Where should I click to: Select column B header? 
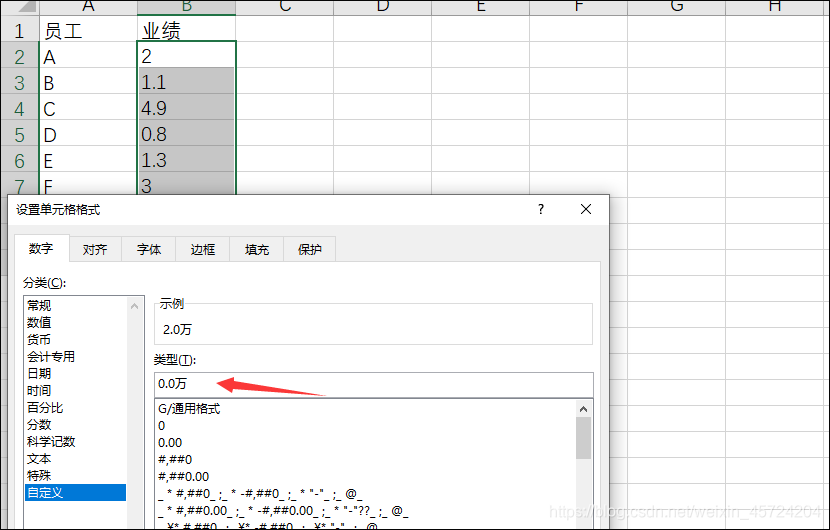point(186,6)
